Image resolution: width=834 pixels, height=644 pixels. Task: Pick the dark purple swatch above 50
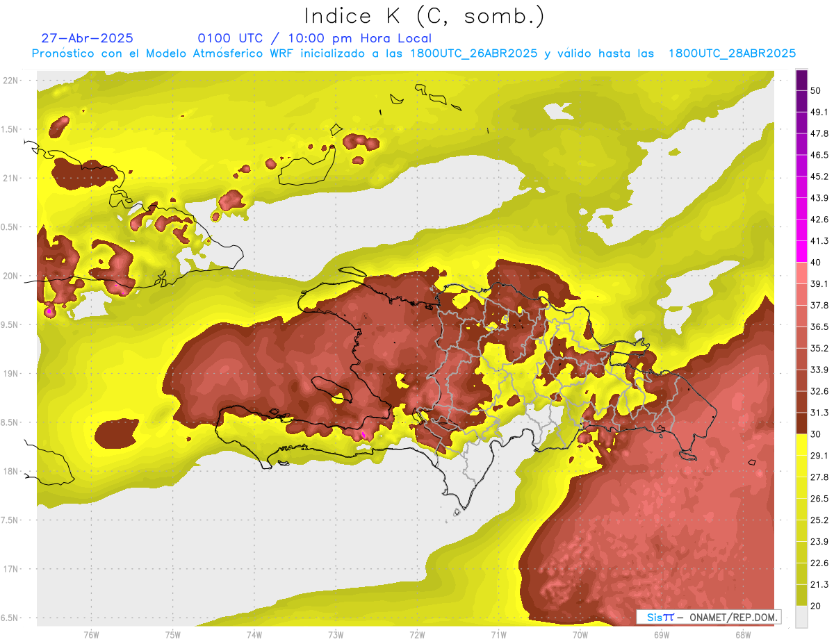(x=801, y=81)
